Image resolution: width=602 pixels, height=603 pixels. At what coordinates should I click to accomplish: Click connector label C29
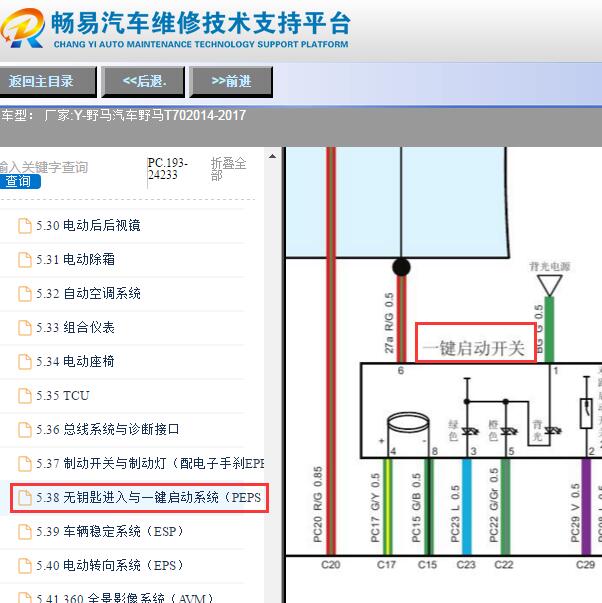585,565
